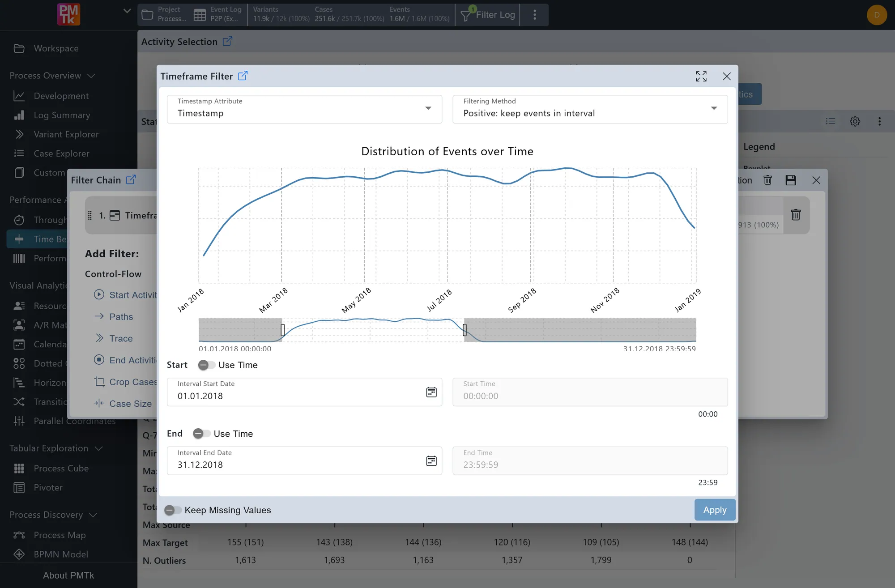This screenshot has height=588, width=895.
Task: Open Activity Selection pop-out link icon
Action: 227,41
